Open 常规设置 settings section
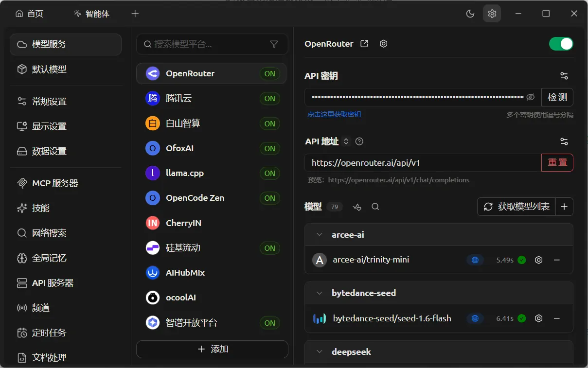The width and height of the screenshot is (588, 368). [66, 102]
